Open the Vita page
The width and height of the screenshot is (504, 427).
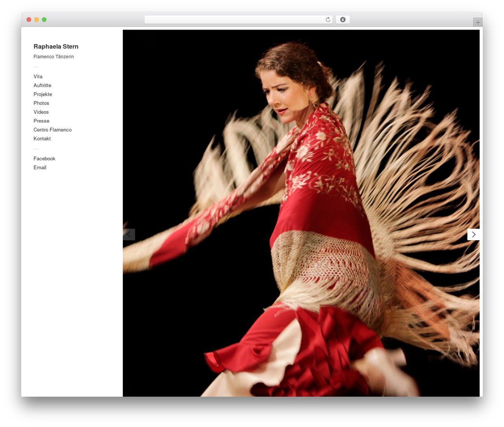click(x=38, y=76)
